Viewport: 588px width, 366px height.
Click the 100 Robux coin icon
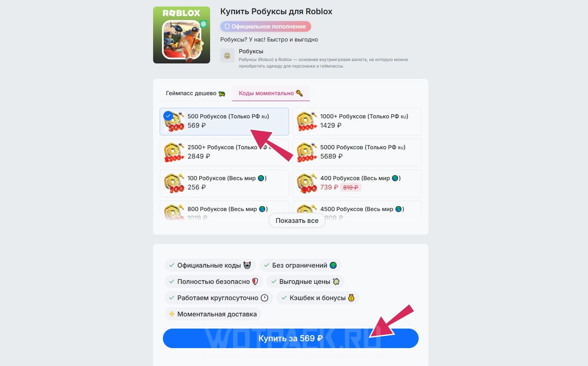[x=174, y=183]
